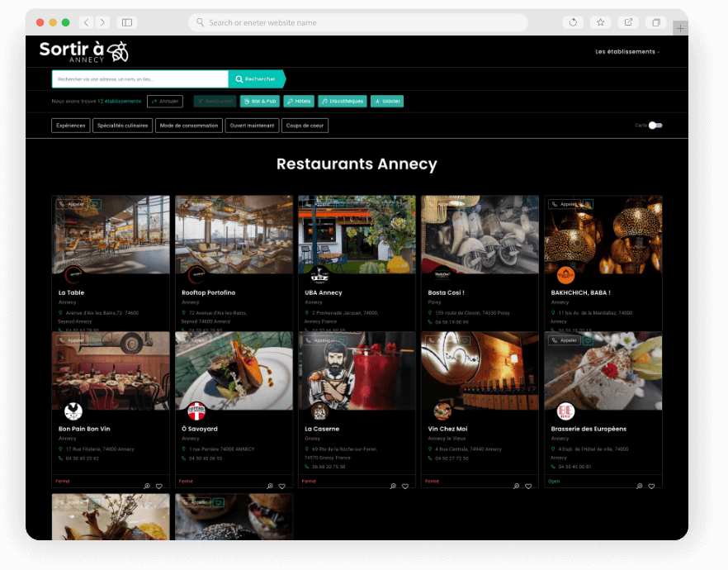Click Appeler on Bon Pain Bon Vin card
This screenshot has width=728, height=570.
tap(72, 340)
